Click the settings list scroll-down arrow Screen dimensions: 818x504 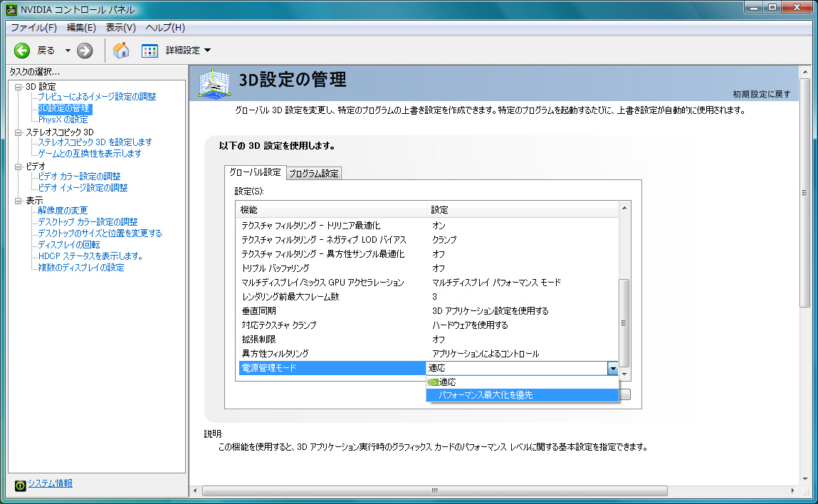[624, 374]
